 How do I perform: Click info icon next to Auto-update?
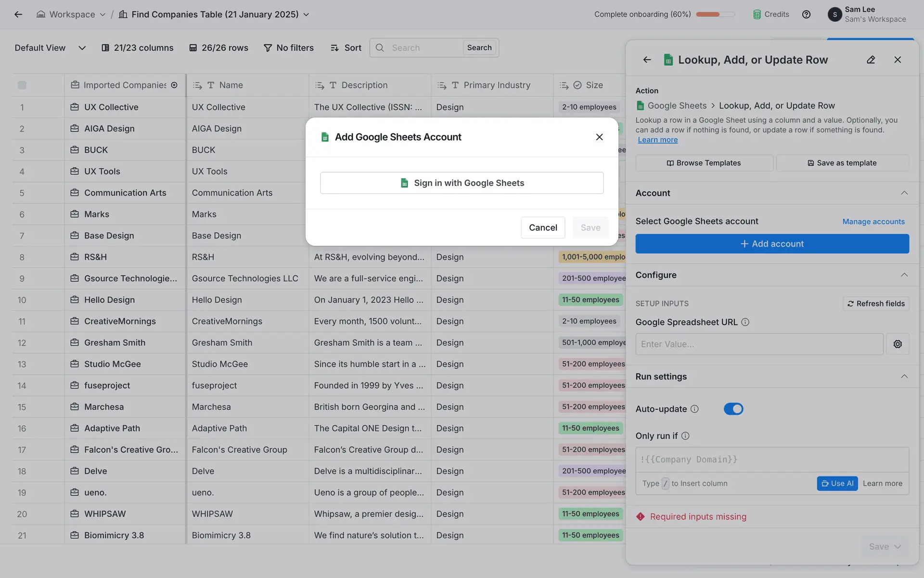694,409
